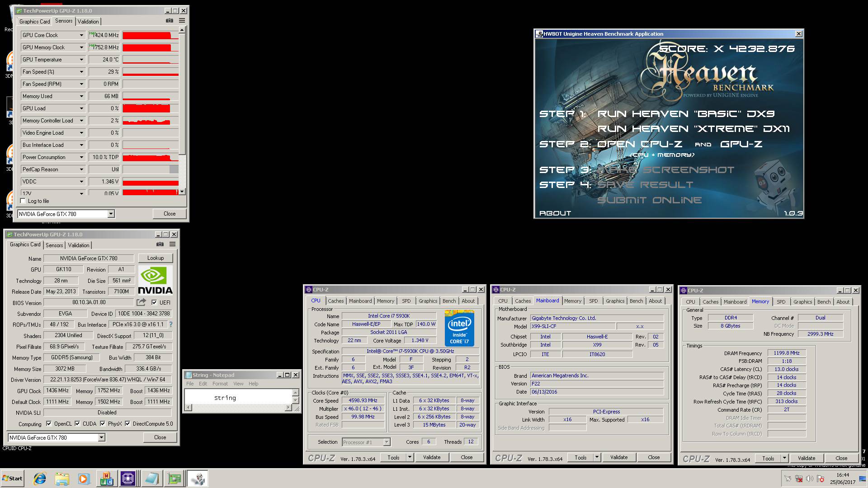868x488 pixels.
Task: Expand the Power Consumption sensor dropdown
Action: (x=81, y=157)
